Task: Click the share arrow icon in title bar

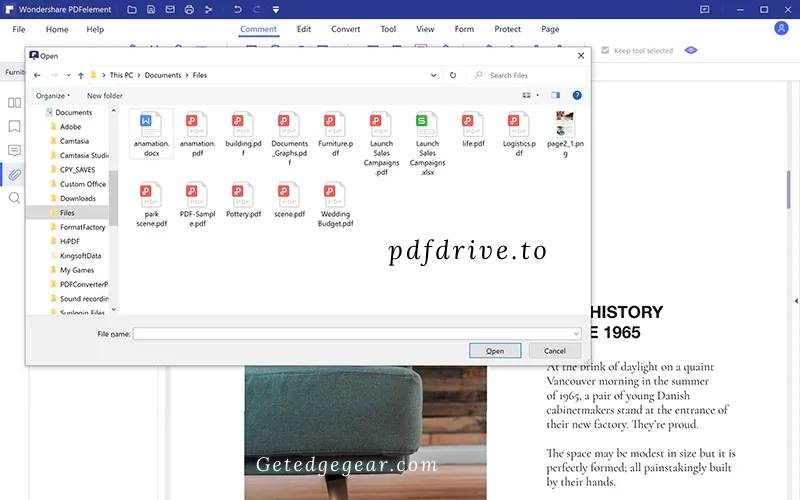Action: 208,9
